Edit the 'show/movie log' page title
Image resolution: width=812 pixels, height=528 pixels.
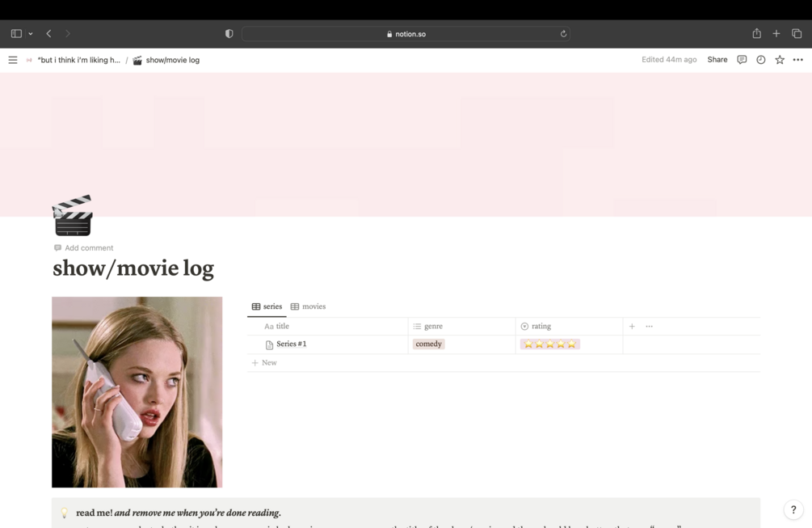pos(133,268)
